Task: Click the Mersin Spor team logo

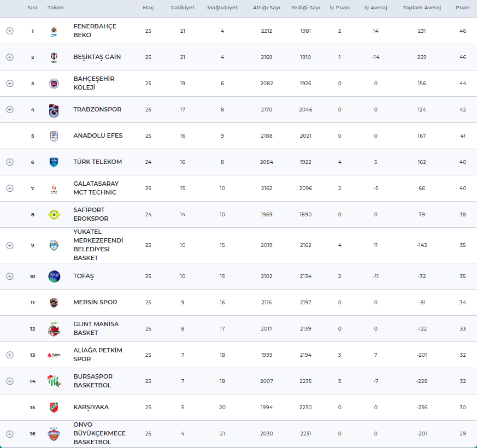Action: tap(54, 303)
